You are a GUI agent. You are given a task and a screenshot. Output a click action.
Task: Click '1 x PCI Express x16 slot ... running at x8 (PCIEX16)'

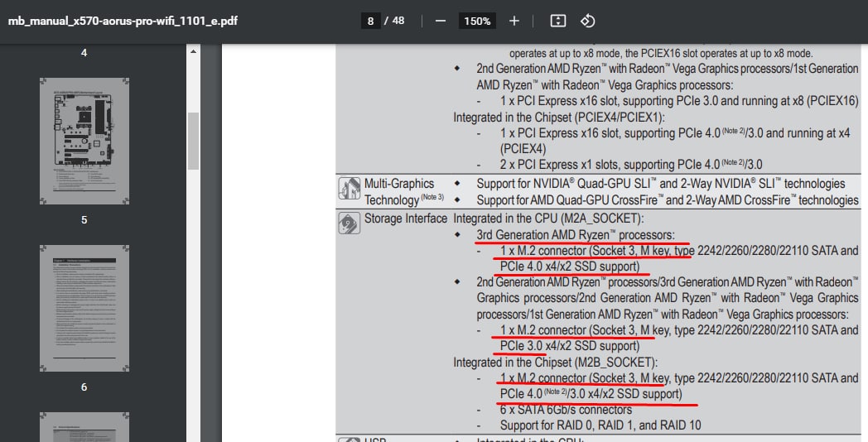679,101
